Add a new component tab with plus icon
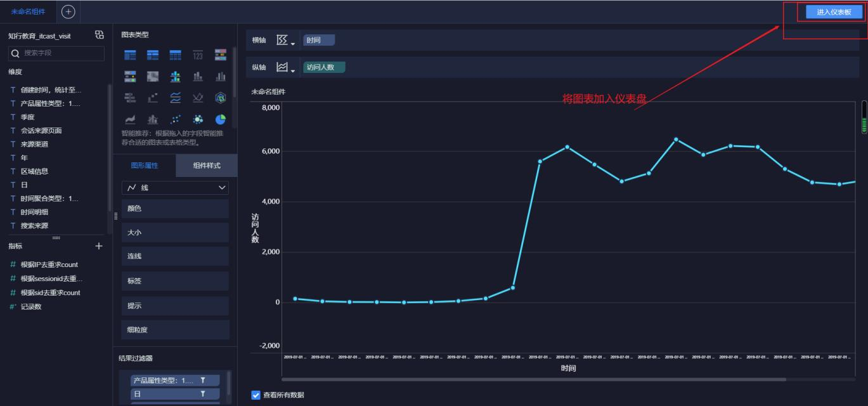Screen dimensions: 868x406 (x=68, y=11)
